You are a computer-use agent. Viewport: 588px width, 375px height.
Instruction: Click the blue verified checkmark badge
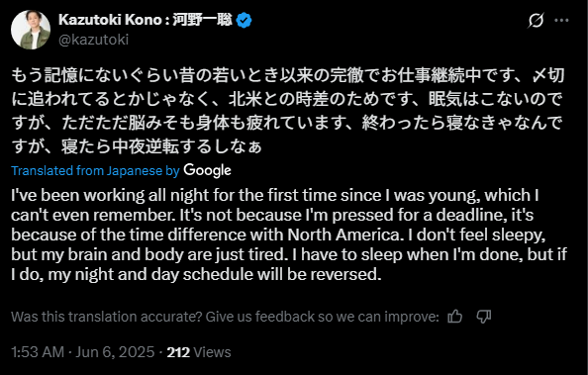pyautogui.click(x=245, y=20)
